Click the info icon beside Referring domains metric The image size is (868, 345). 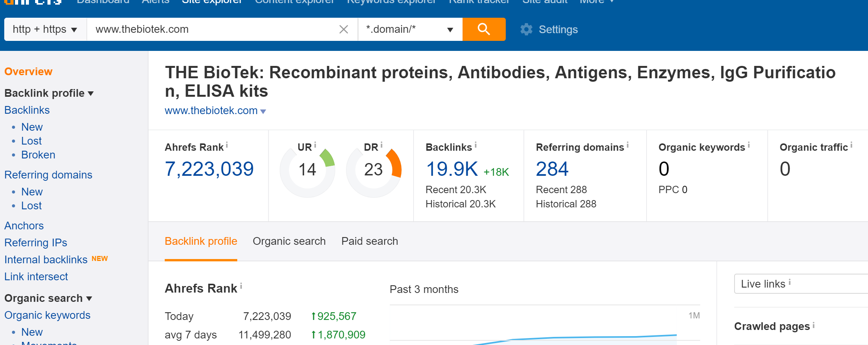point(628,145)
